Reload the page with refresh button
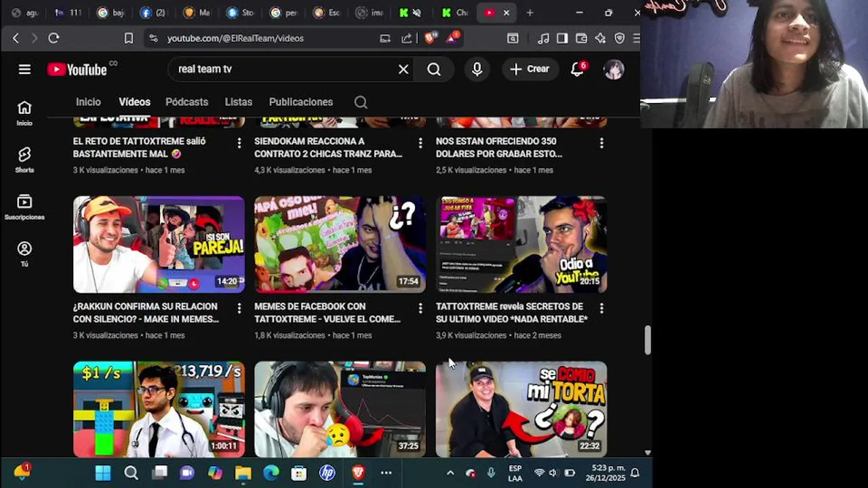This screenshot has width=868, height=488. [x=54, y=39]
